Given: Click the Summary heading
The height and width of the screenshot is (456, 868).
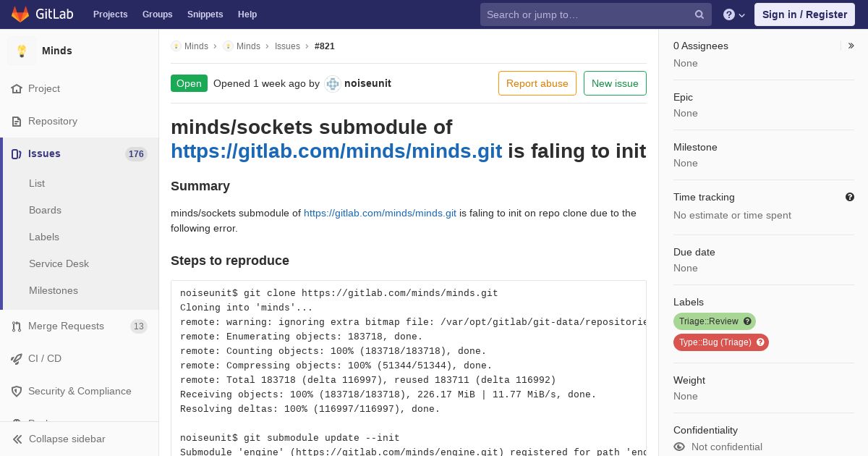Looking at the screenshot, I should 200,186.
